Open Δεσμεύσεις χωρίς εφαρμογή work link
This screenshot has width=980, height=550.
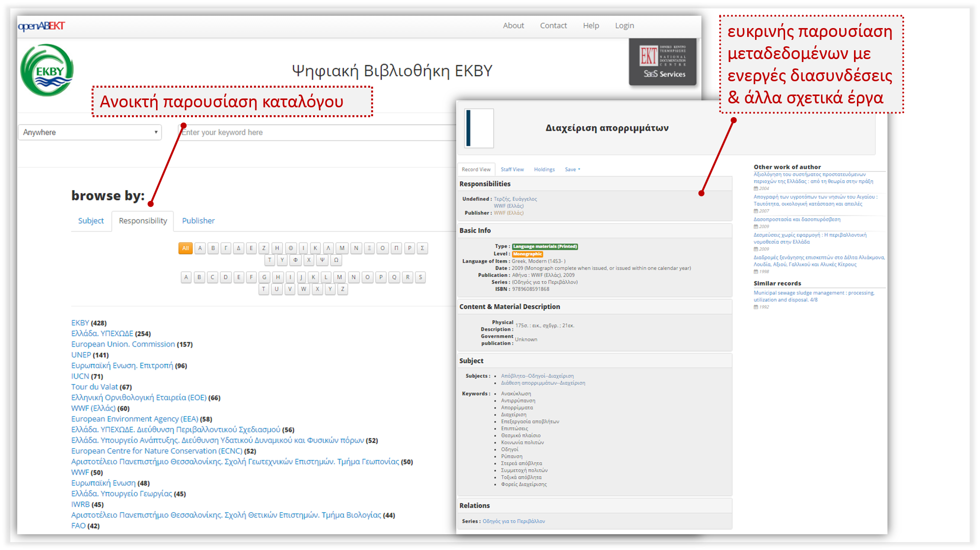click(810, 238)
